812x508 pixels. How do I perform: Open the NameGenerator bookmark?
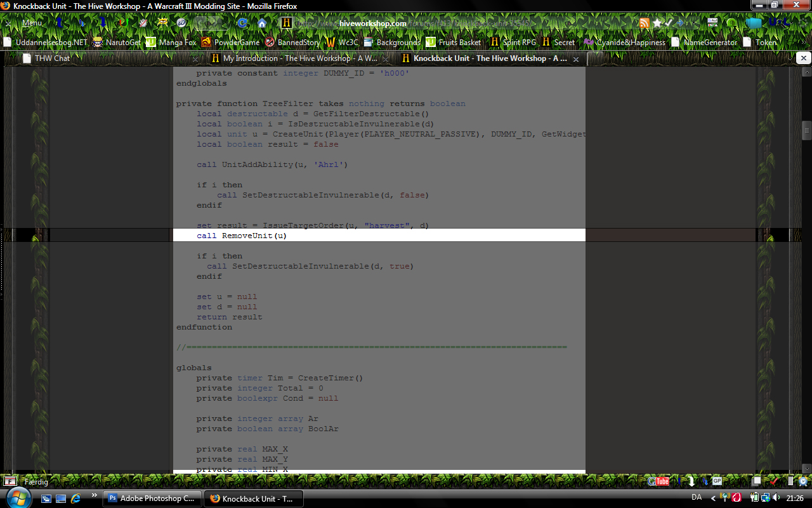pyautogui.click(x=704, y=43)
